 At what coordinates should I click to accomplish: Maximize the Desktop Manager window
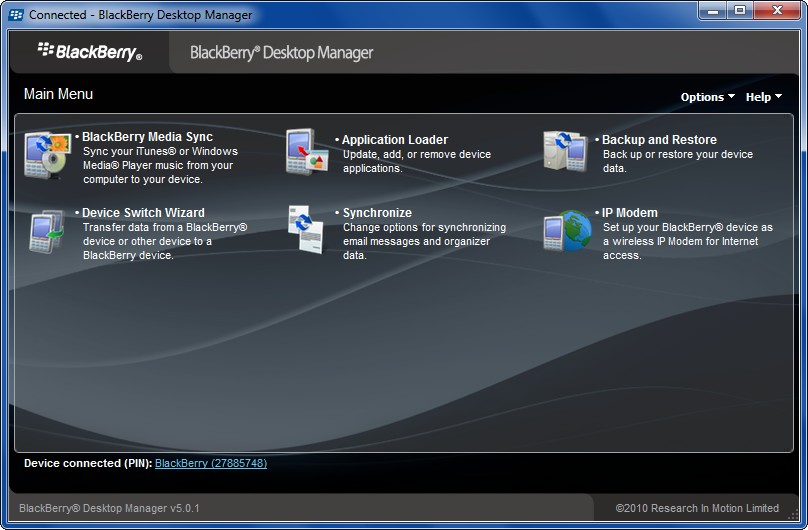click(740, 11)
